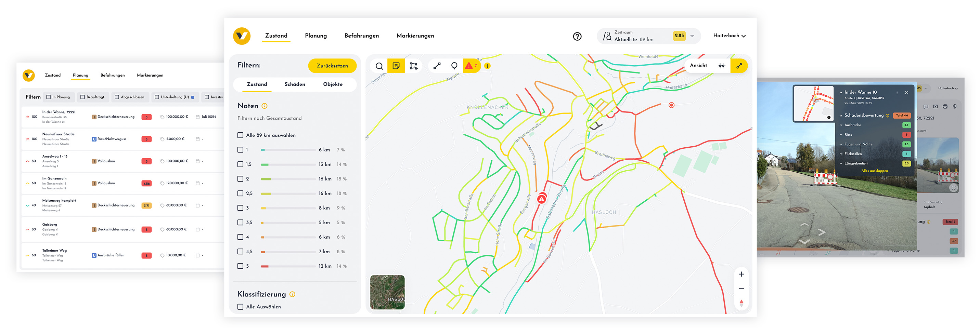Check the grade 3 checkbox
The width and height of the screenshot is (980, 335).
pyautogui.click(x=240, y=208)
